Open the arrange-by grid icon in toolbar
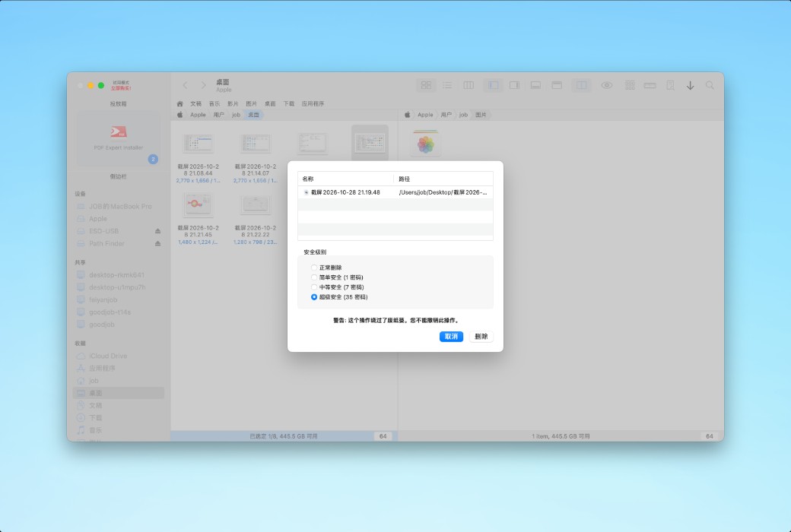This screenshot has height=532, width=791. tap(630, 85)
